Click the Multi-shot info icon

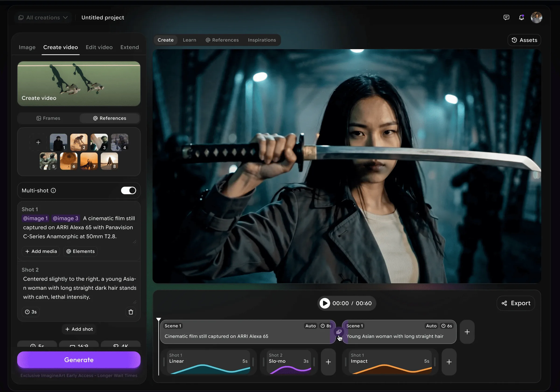click(53, 190)
